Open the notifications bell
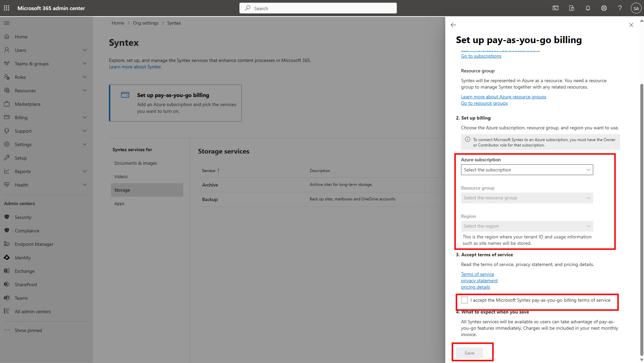 point(588,8)
